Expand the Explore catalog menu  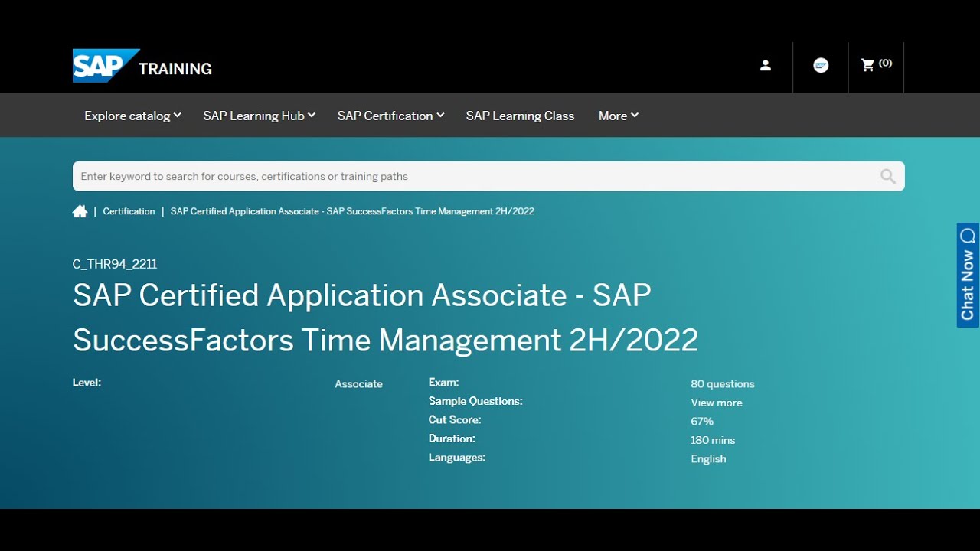pyautogui.click(x=132, y=116)
